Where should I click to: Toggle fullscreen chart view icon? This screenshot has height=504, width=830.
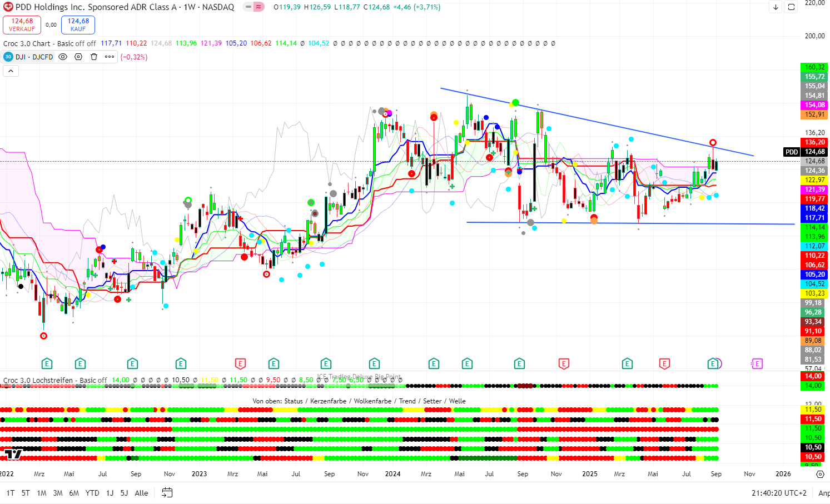791,7
